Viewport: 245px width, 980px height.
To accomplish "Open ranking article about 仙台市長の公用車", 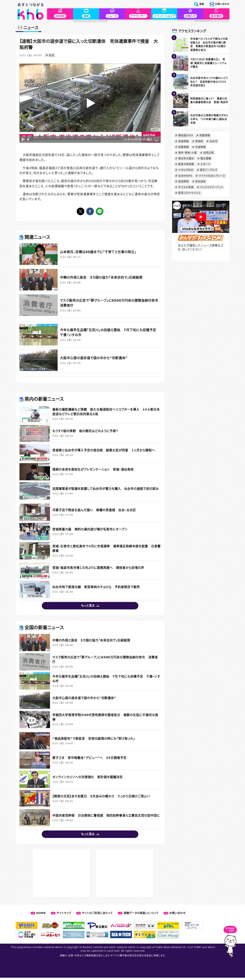I will click(201, 119).
